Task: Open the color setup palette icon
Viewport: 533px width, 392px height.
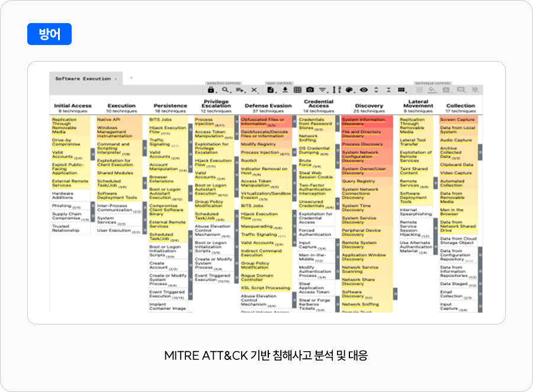Action: point(349,90)
